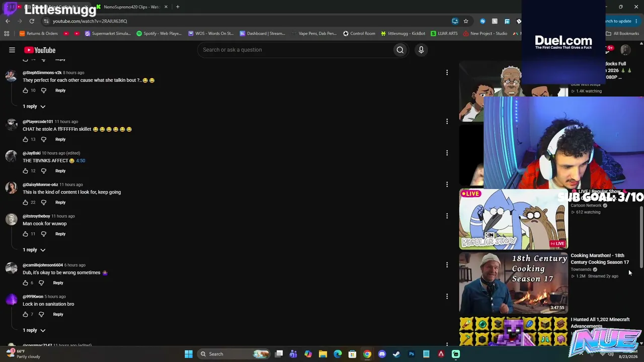This screenshot has height=362, width=644.
Task: Expand the 1 reply under @StephSimmons-v2k
Action: coord(34,107)
